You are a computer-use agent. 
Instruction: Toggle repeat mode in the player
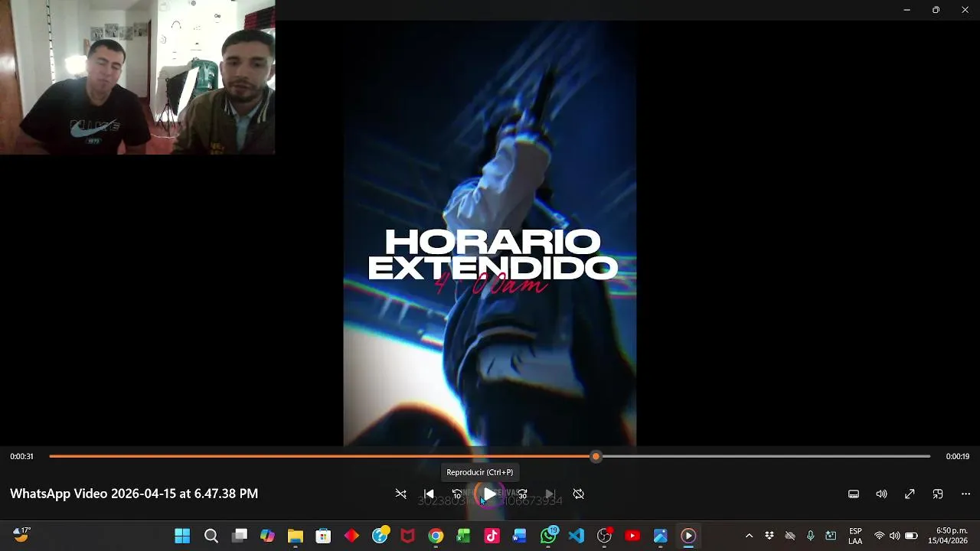[x=579, y=494]
